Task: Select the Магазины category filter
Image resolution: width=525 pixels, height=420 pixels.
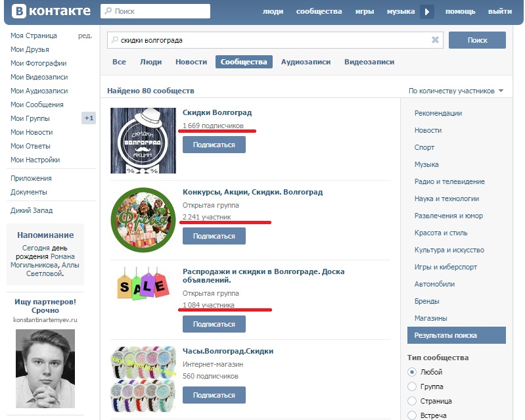Action: (x=430, y=318)
